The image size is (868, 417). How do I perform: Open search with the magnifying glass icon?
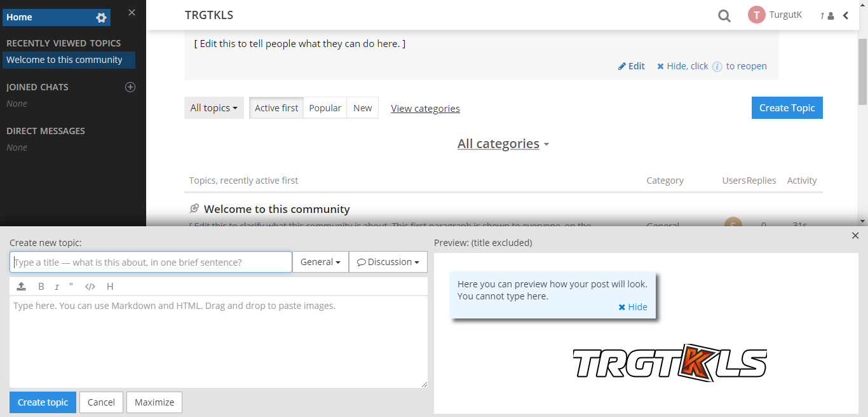724,16
